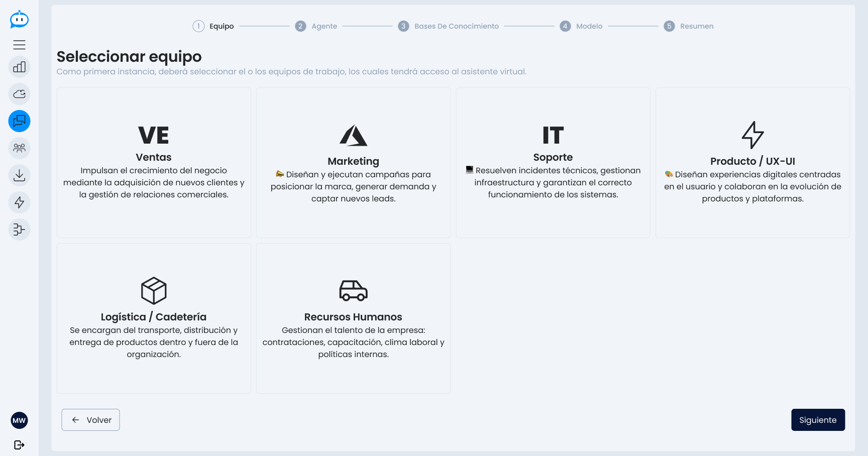This screenshot has height=456, width=868.
Task: Open the cloud icon in the sidebar
Action: tap(19, 94)
